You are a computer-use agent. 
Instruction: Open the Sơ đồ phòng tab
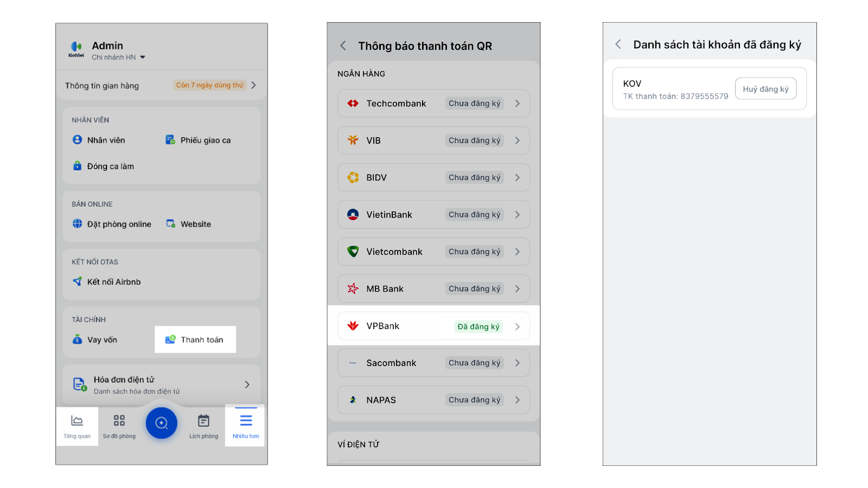point(119,426)
